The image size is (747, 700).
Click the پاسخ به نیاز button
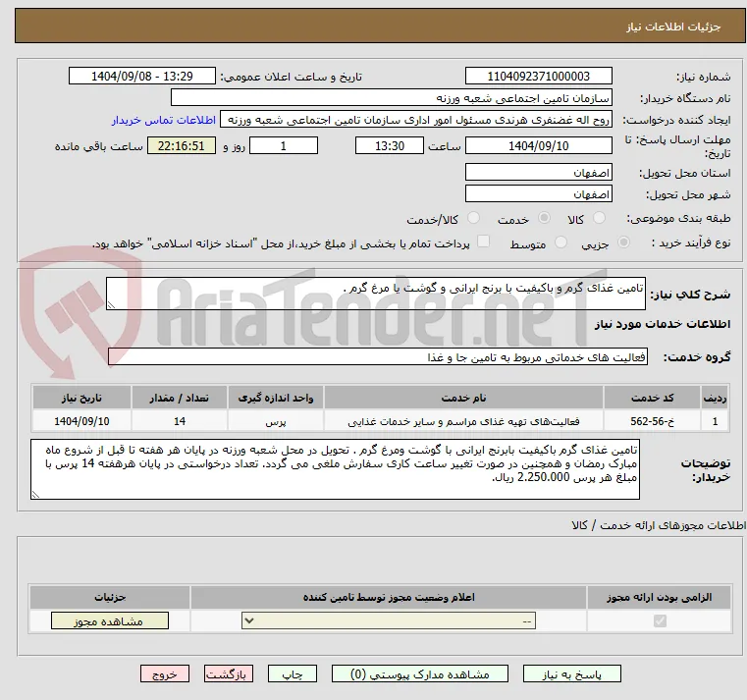pos(571,673)
